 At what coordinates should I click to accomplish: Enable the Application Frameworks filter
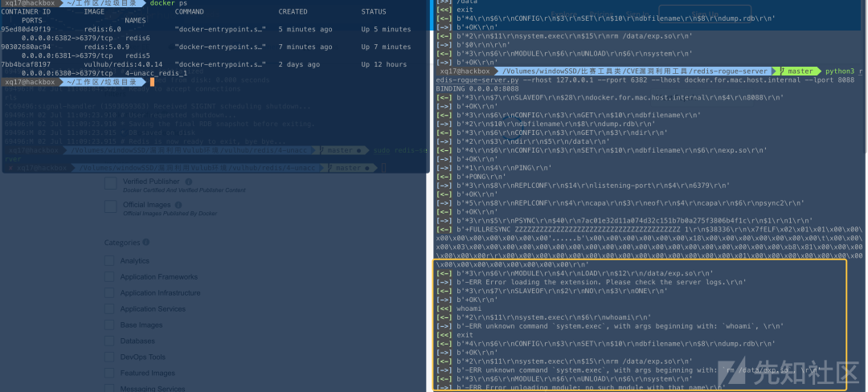coord(109,277)
